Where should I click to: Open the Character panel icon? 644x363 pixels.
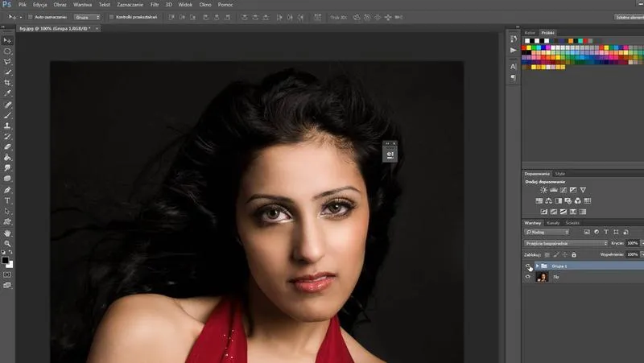[513, 66]
